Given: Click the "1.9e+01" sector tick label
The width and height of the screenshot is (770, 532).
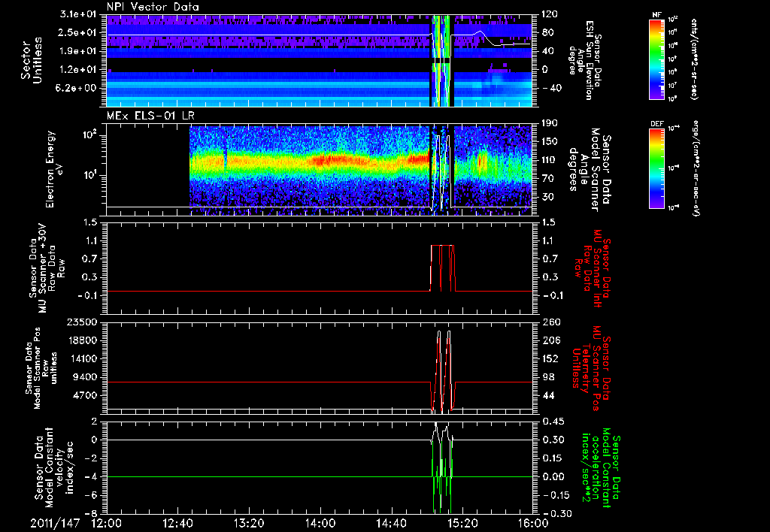Looking at the screenshot, I should pos(78,51).
